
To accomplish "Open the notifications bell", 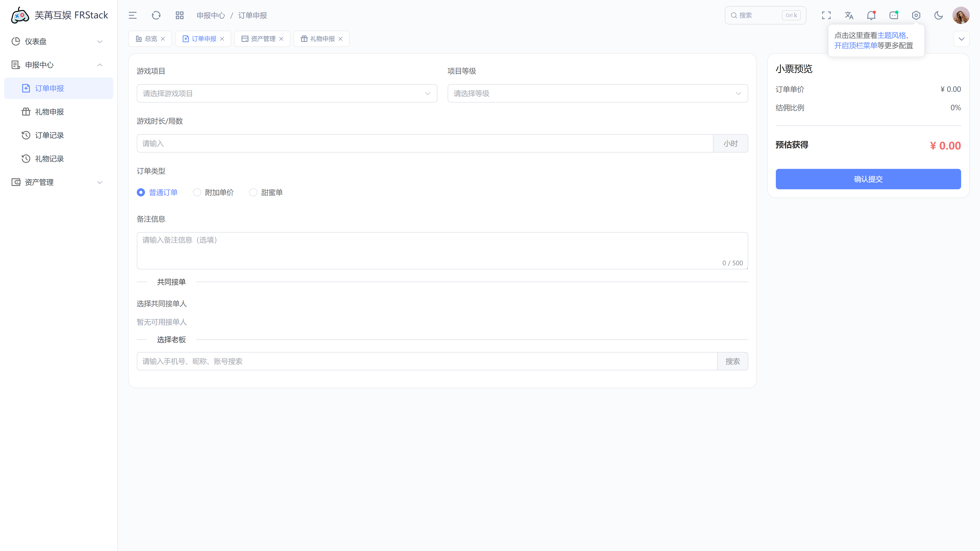I will click(x=871, y=15).
